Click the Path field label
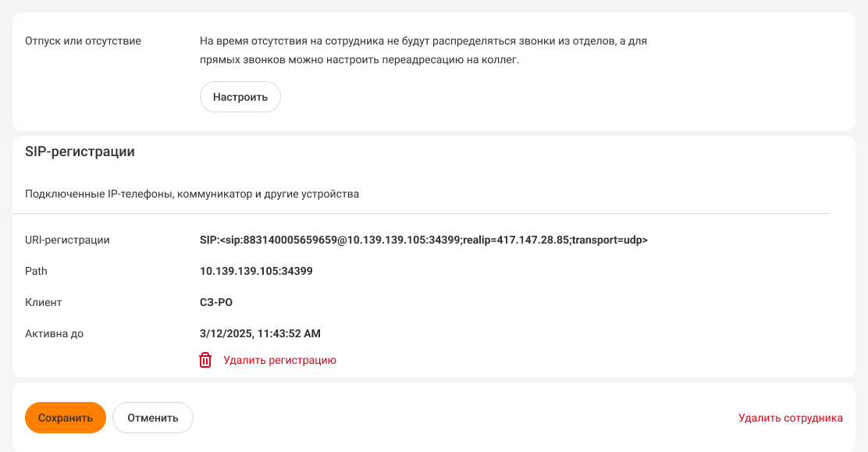The image size is (868, 452). 36,271
